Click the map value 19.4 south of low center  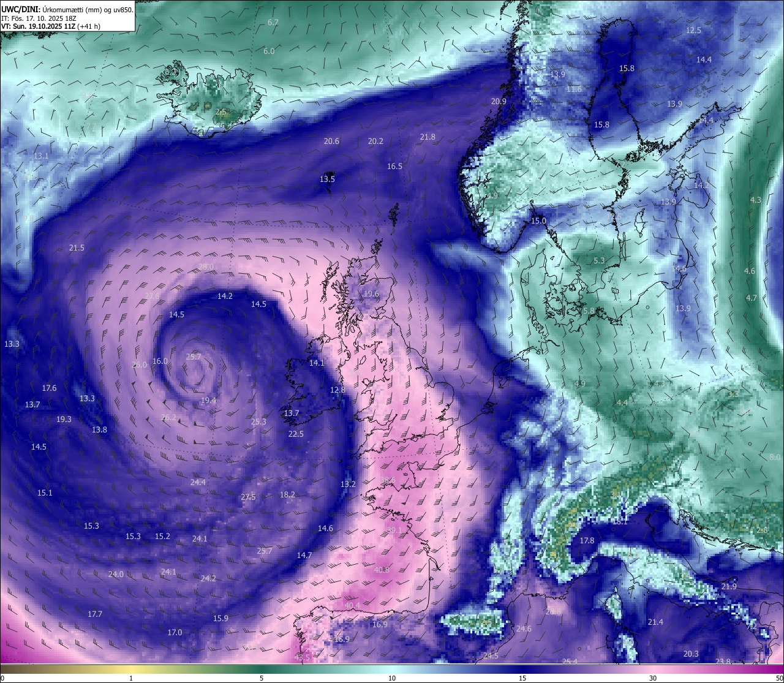point(208,400)
